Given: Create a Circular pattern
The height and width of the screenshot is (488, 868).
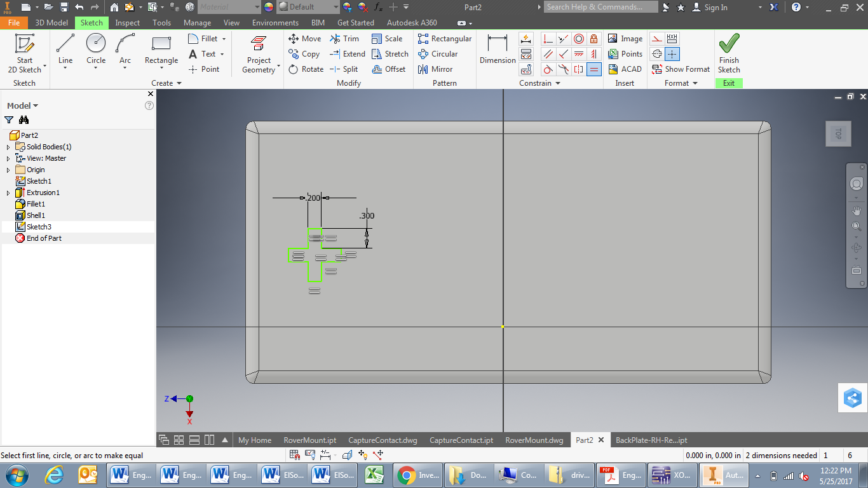Looking at the screenshot, I should coord(437,54).
